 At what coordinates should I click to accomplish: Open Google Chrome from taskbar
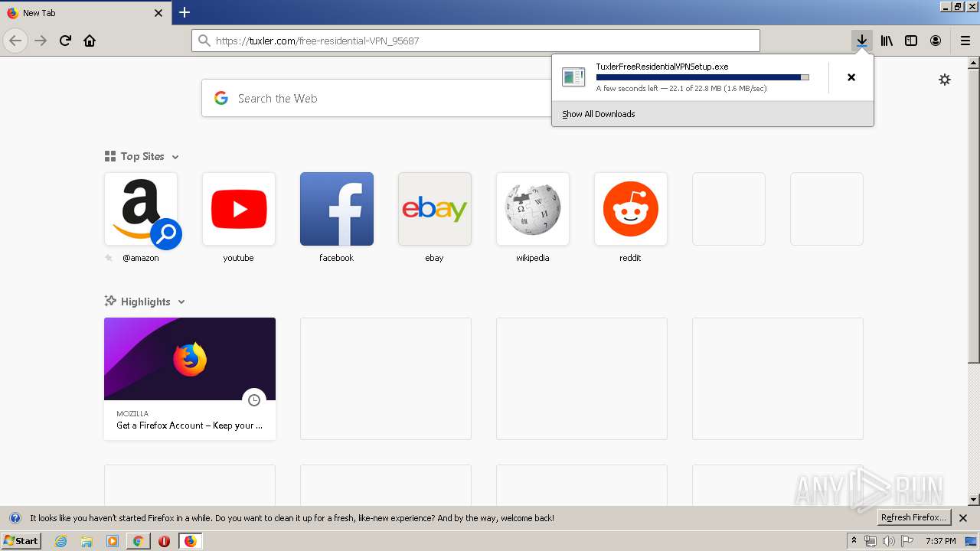pyautogui.click(x=138, y=541)
